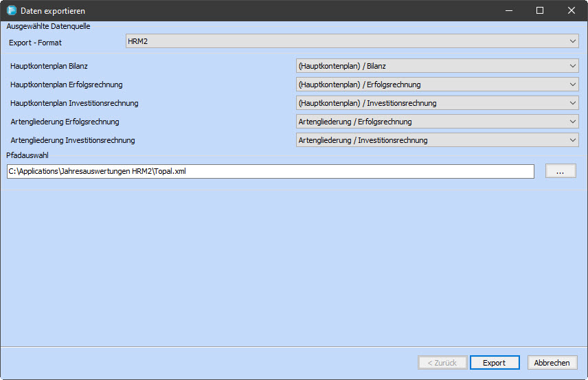
Task: Expand the Hauptkontenplan Investitionsrechnung dropdown
Action: tap(437, 103)
